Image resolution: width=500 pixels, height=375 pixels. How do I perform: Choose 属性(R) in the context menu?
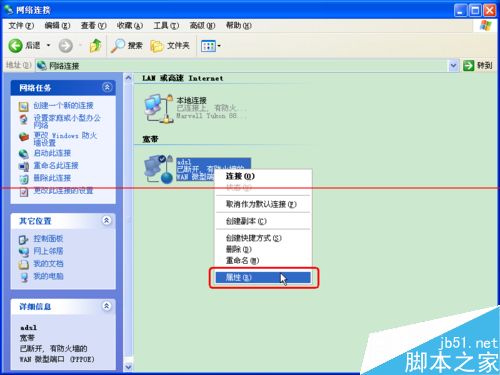click(x=263, y=277)
